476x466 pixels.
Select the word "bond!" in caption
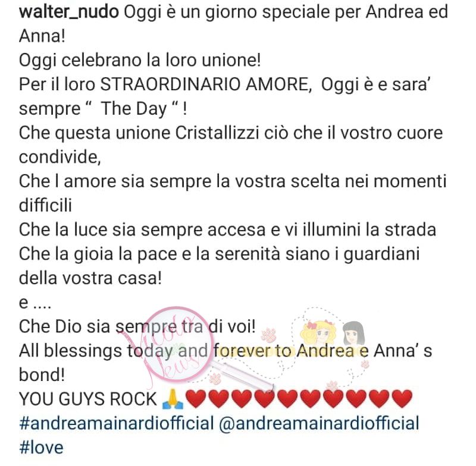tap(42, 374)
